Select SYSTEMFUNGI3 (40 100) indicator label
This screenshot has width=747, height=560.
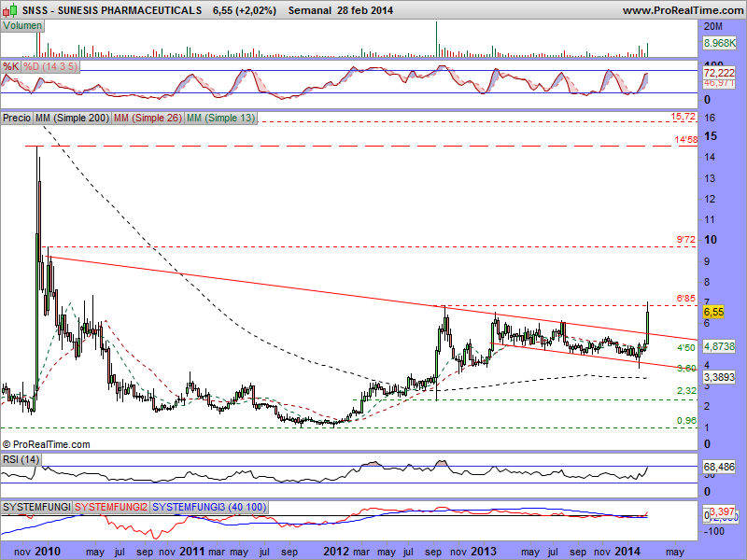click(x=209, y=507)
